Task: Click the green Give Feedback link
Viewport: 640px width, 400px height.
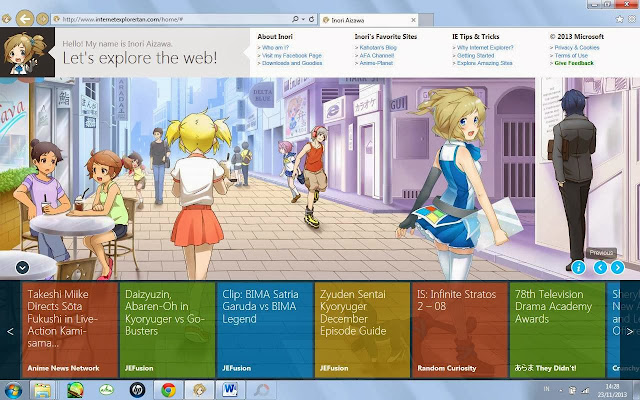Action: pos(574,63)
